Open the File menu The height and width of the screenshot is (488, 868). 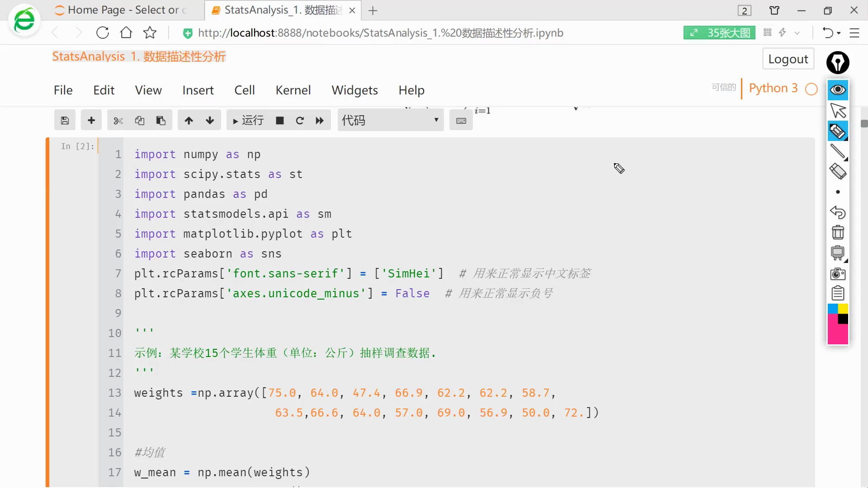click(63, 90)
